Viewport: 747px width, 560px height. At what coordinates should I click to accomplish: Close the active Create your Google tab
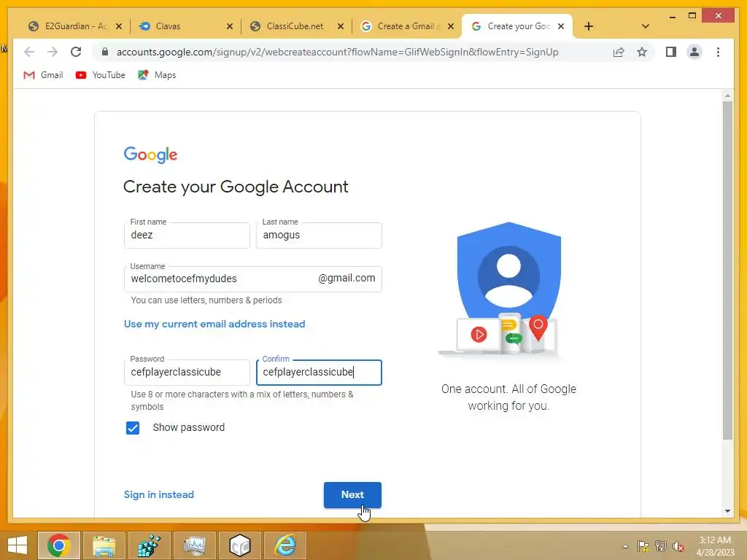pos(561,26)
